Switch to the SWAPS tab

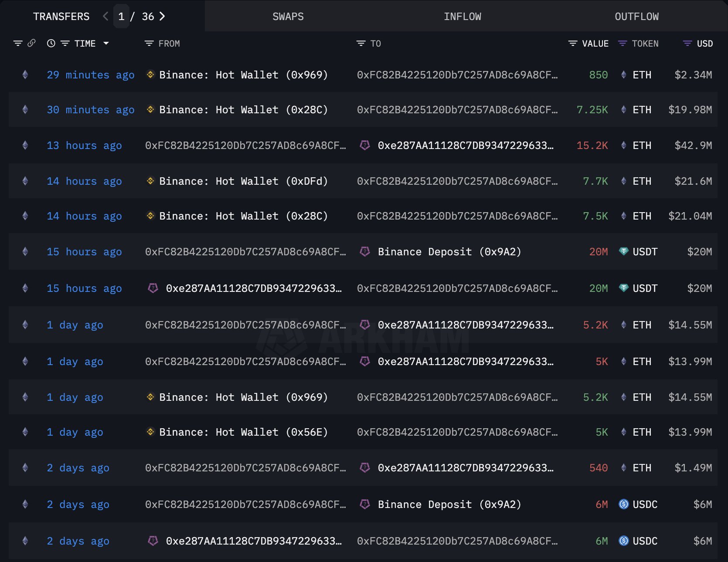click(288, 17)
